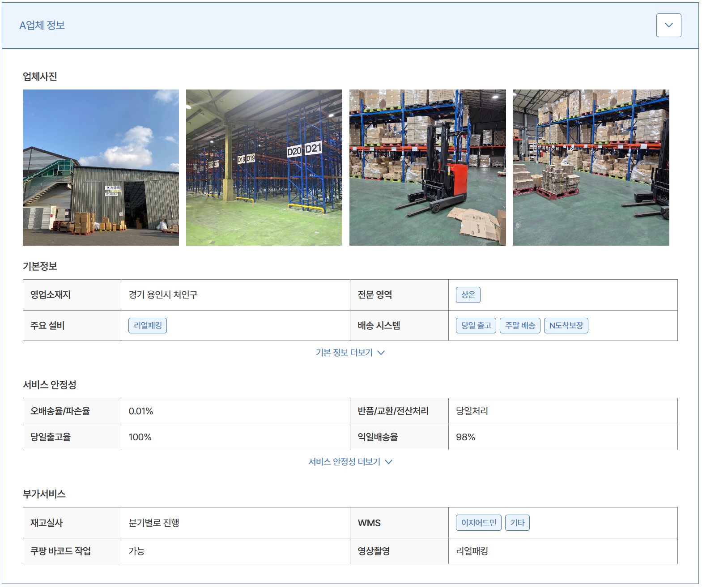Click the 이지어드민 WMS tag
Image resolution: width=702 pixels, height=588 pixels.
pos(479,523)
